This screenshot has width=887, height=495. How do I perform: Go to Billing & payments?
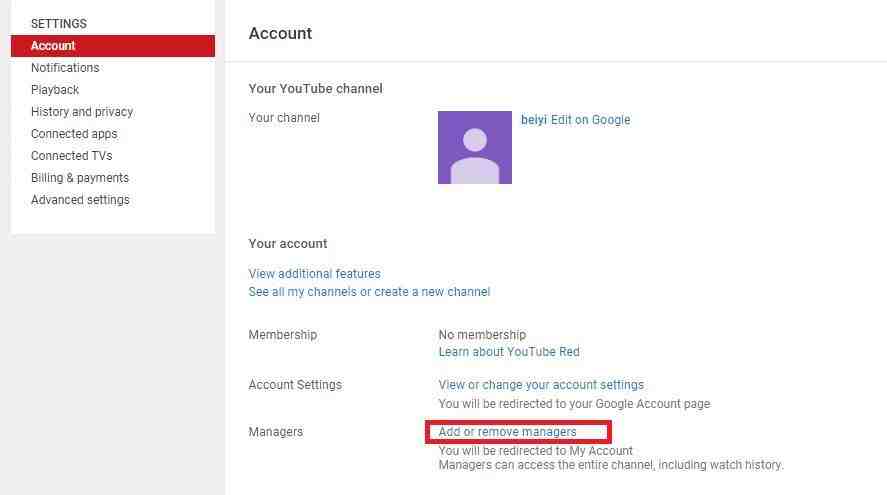coord(80,178)
